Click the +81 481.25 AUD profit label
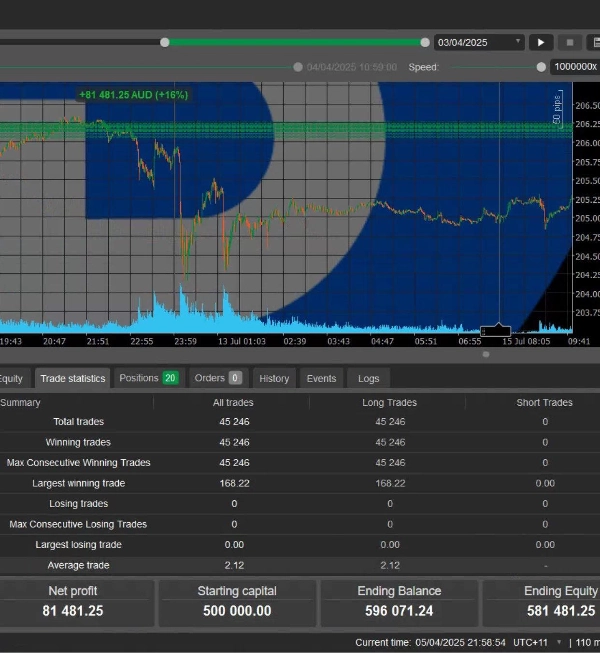This screenshot has width=600, height=653. point(133,95)
